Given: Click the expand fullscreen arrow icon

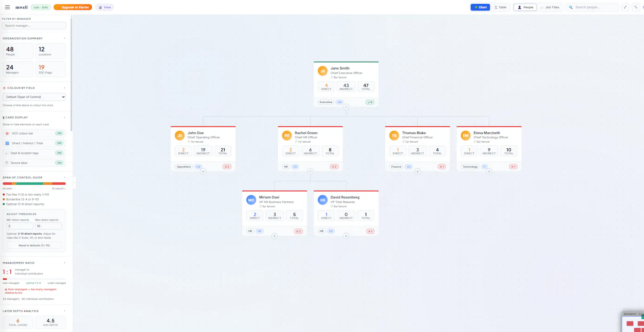Looking at the screenshot, I should (x=625, y=7).
